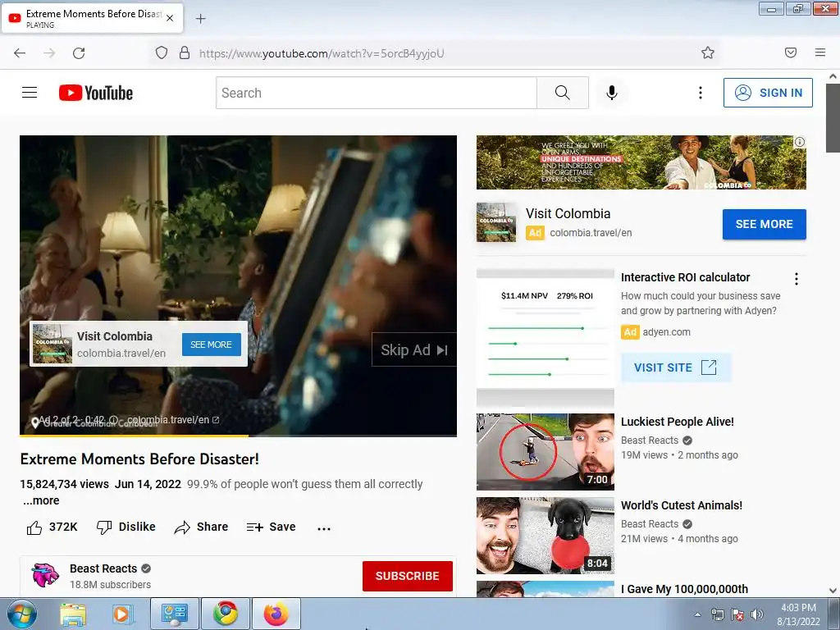This screenshot has width=840, height=630.
Task: Close the Extreme Moments tab
Action: [170, 18]
